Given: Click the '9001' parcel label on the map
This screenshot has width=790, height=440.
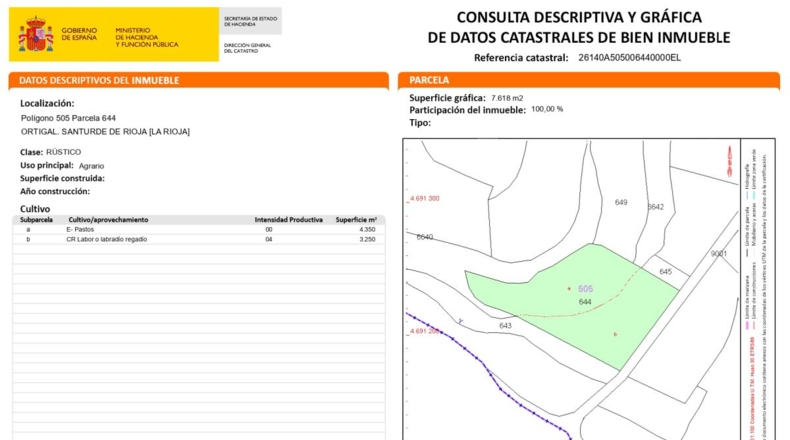Looking at the screenshot, I should pos(719,254).
